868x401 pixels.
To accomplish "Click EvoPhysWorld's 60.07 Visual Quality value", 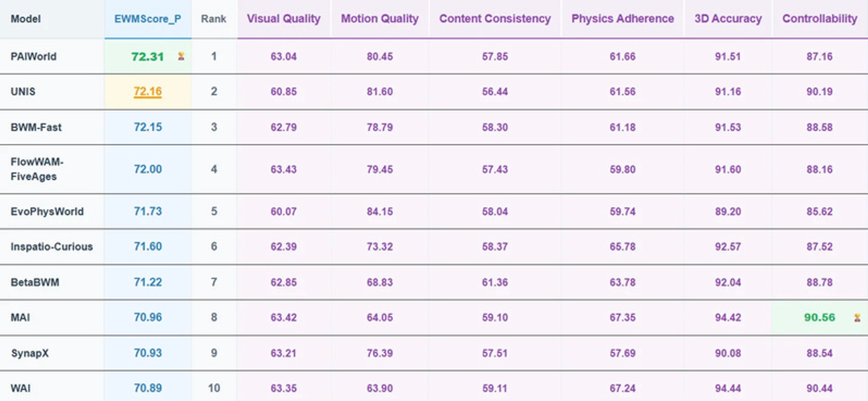I will 283,211.
